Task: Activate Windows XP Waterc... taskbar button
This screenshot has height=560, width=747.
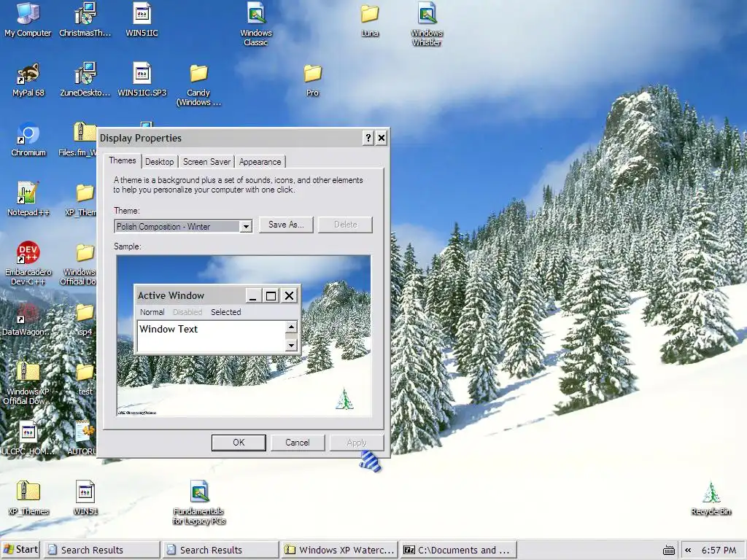Action: pyautogui.click(x=340, y=550)
